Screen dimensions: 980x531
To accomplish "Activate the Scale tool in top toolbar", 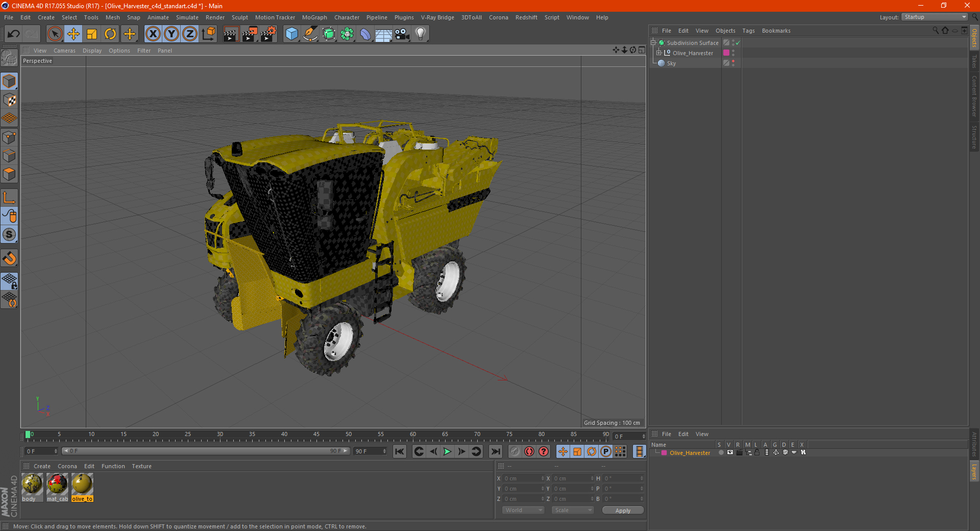I will click(92, 34).
